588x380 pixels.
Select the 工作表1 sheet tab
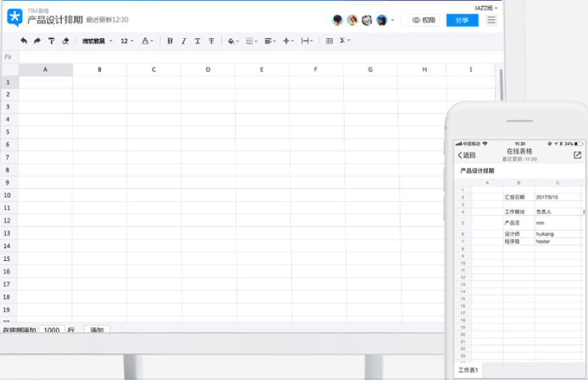[468, 371]
